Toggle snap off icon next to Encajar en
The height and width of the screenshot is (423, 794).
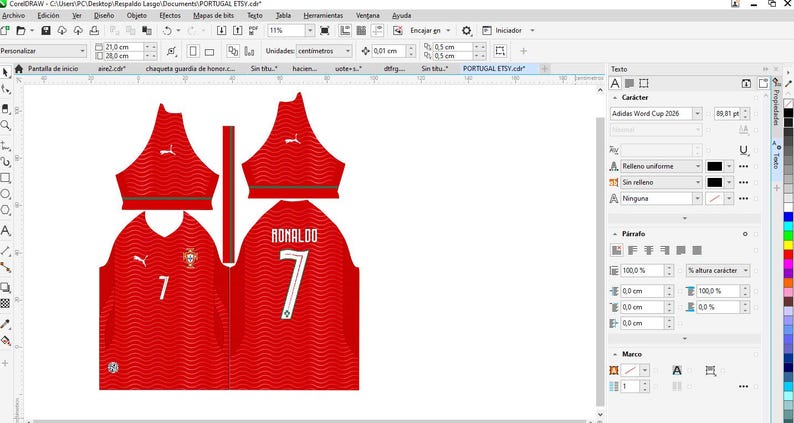pos(398,30)
